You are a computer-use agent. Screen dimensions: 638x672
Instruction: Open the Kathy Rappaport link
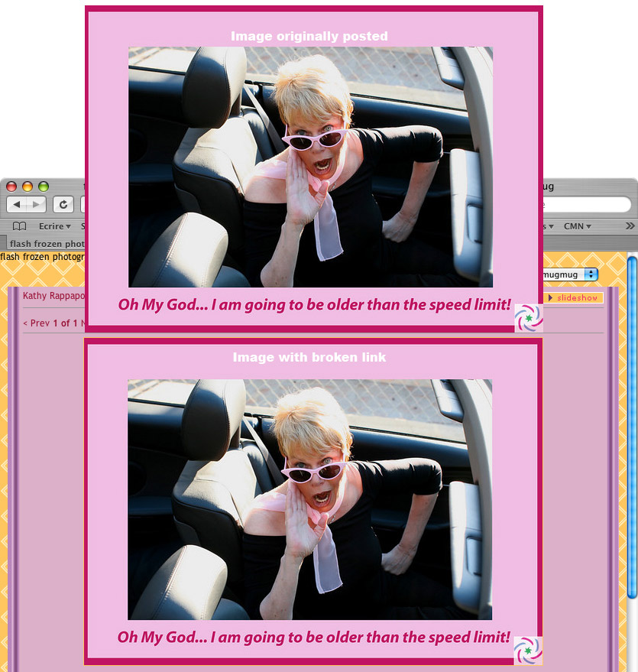coord(53,296)
